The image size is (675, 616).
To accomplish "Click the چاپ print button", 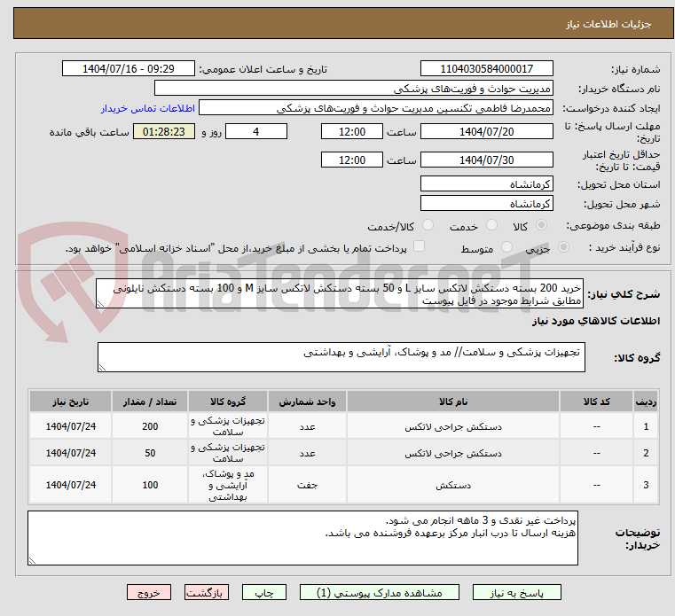I will coord(264,592).
